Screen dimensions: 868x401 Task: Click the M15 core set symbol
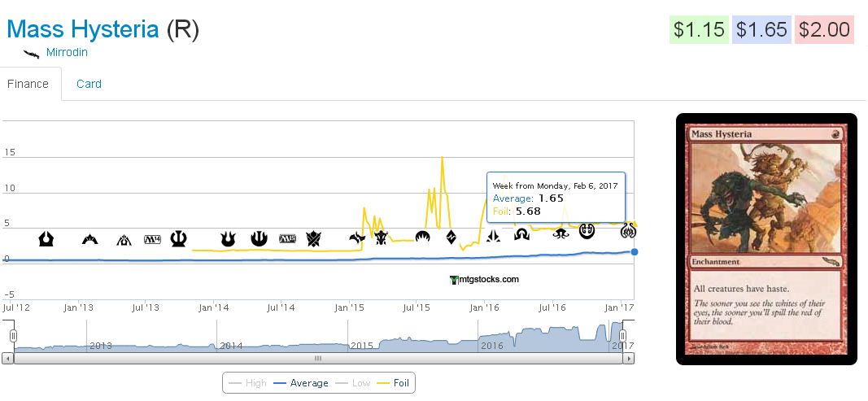click(288, 238)
